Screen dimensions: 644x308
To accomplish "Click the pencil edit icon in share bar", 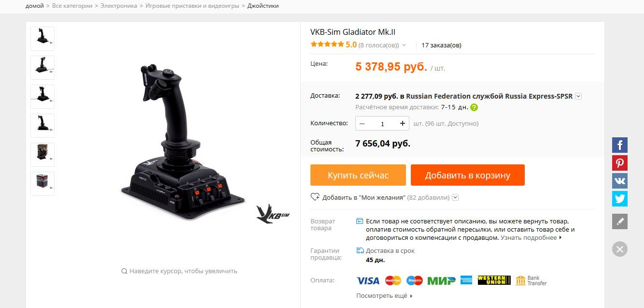I will 620,221.
